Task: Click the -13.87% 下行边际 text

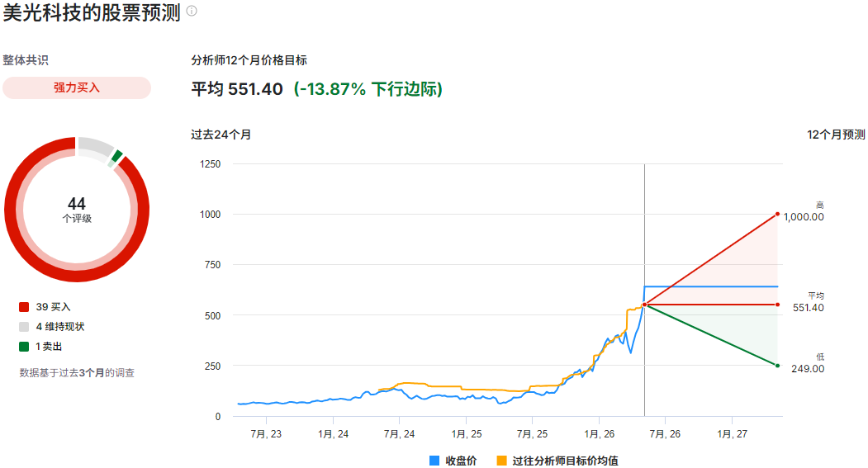Action: (368, 89)
